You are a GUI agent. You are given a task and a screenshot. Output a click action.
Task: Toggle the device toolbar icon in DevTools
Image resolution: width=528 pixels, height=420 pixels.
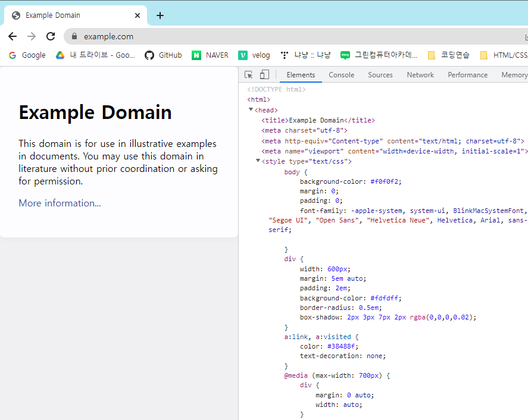click(x=264, y=75)
